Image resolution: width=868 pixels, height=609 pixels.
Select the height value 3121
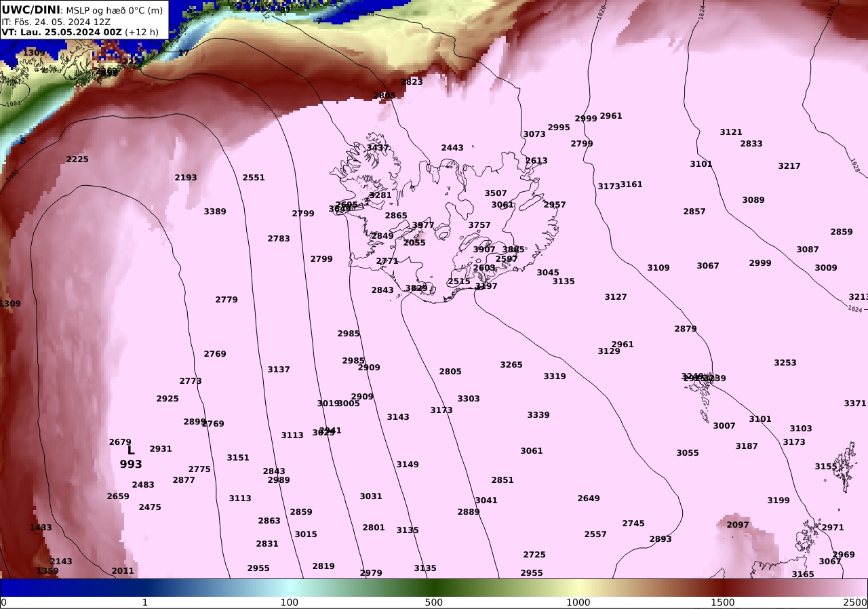coord(731,132)
